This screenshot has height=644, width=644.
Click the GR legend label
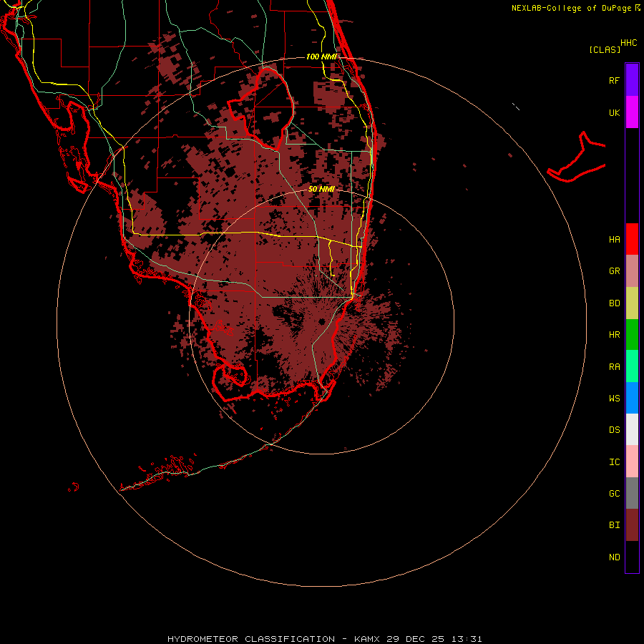(614, 271)
